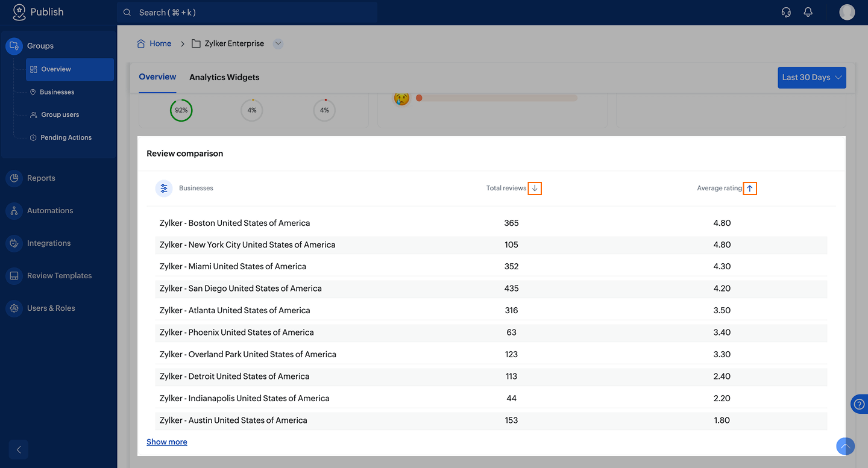Click the Show more link
The height and width of the screenshot is (468, 868).
(x=167, y=442)
